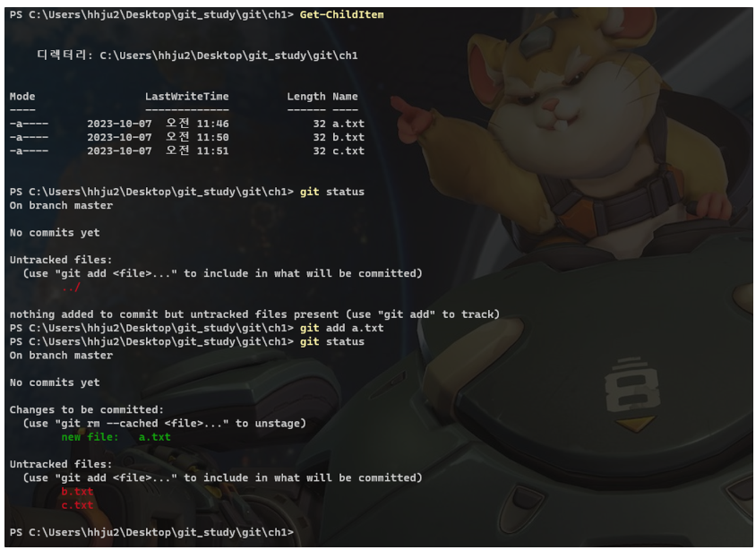Image resolution: width=756 pixels, height=550 pixels.
Task: Click the Length column header
Action: click(306, 97)
